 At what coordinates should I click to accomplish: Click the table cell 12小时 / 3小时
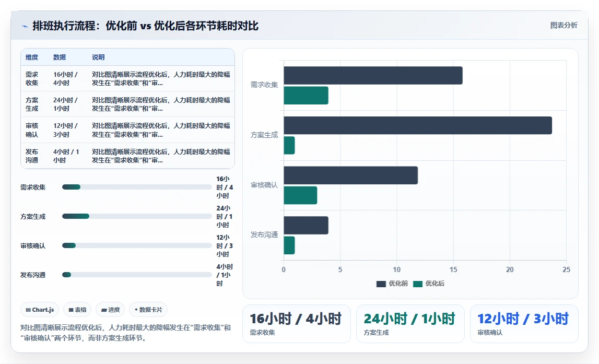coord(65,130)
